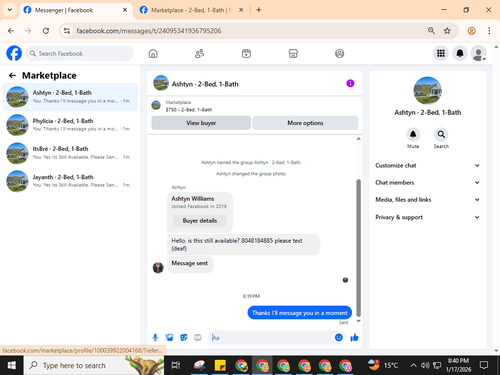Open the Marketplace icon in top navigation
The image size is (500, 375).
click(293, 53)
